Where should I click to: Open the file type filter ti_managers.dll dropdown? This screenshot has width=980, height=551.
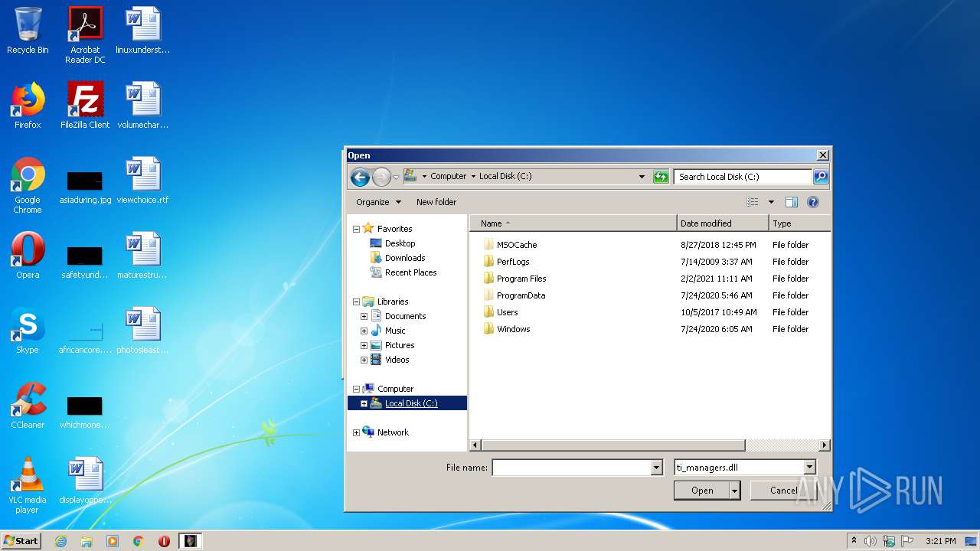pos(810,468)
